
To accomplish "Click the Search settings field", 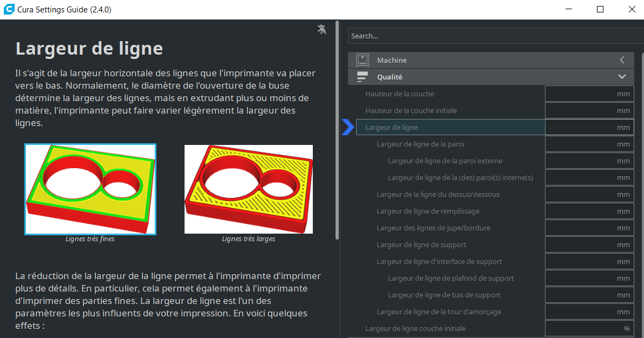I will click(x=495, y=36).
